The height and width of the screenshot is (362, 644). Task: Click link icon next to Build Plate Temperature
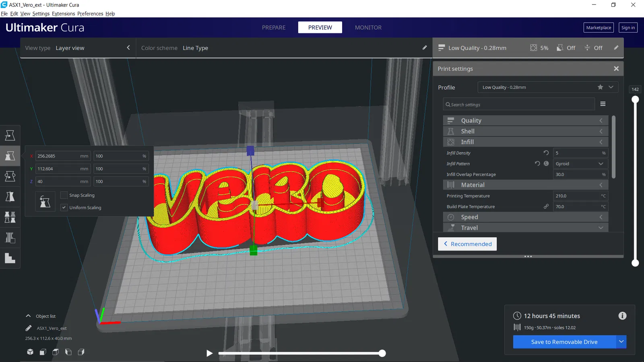(546, 206)
